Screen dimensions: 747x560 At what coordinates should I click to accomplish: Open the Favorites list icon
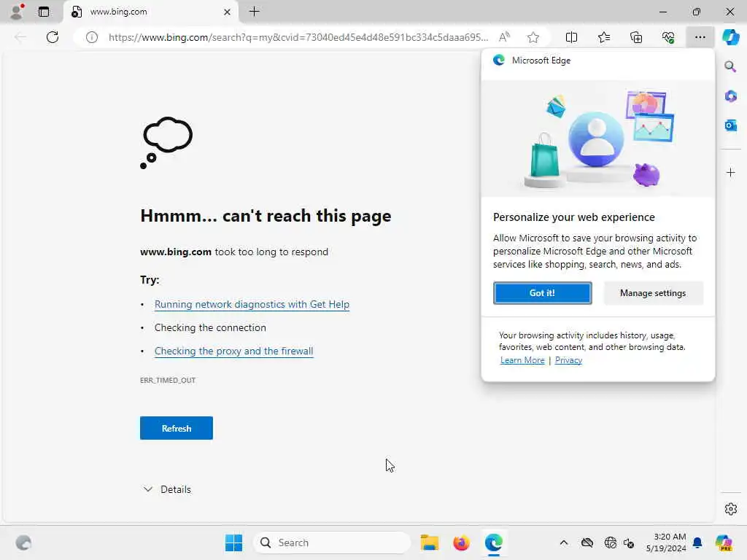coord(603,37)
